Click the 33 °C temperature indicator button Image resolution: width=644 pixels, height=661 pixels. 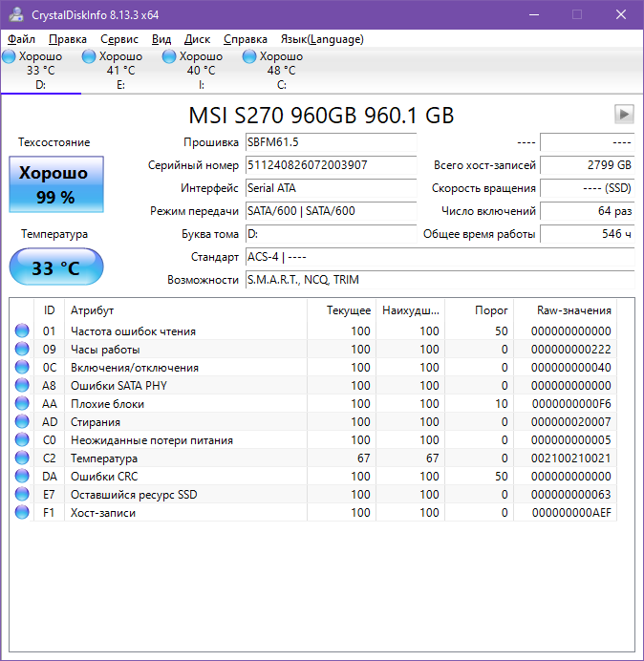(x=56, y=267)
